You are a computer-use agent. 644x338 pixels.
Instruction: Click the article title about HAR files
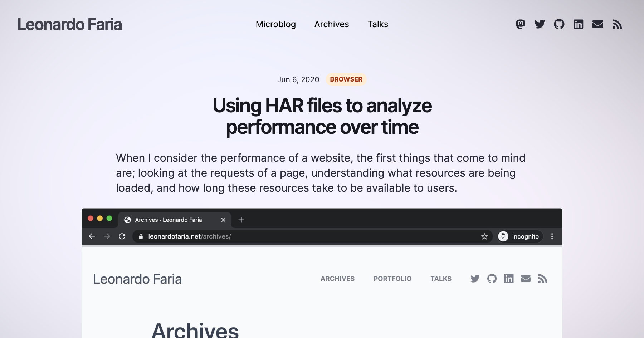click(322, 116)
